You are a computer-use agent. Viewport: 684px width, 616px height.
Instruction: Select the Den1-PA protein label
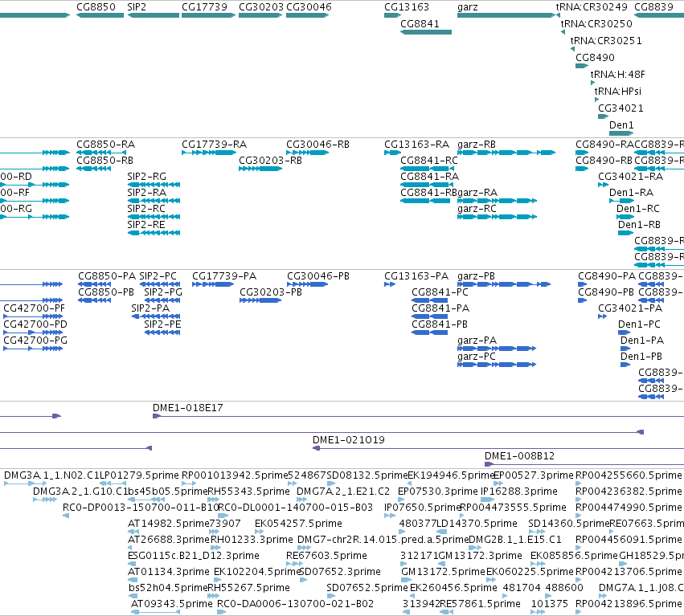642,341
